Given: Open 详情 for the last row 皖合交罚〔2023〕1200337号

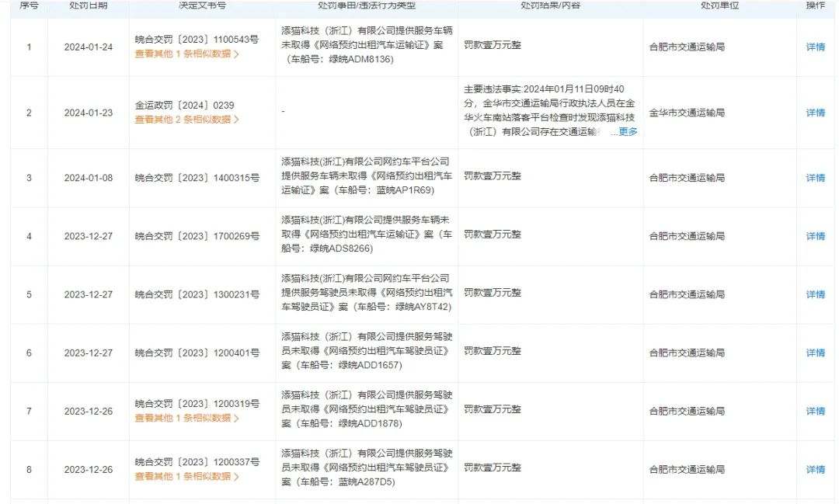Looking at the screenshot, I should (x=814, y=469).
